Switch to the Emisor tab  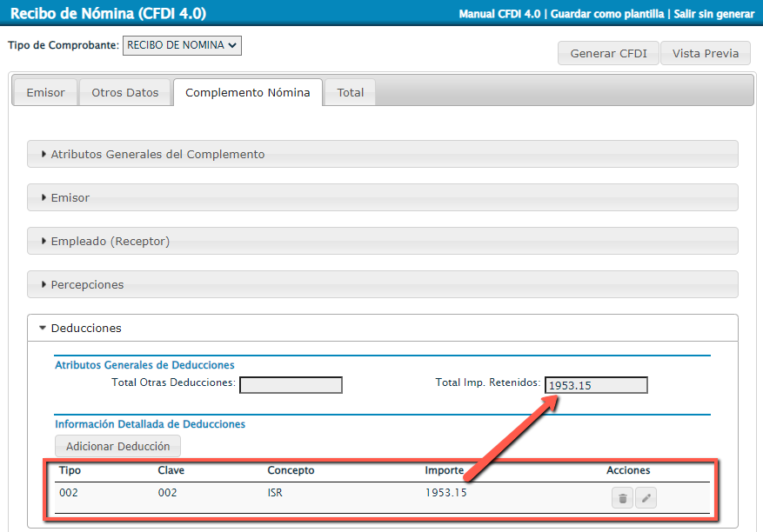[x=45, y=92]
